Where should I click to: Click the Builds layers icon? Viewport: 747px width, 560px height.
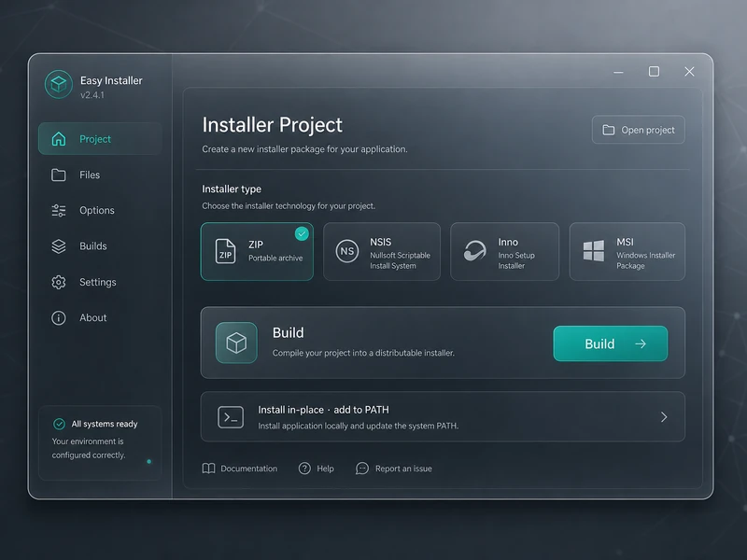point(59,246)
